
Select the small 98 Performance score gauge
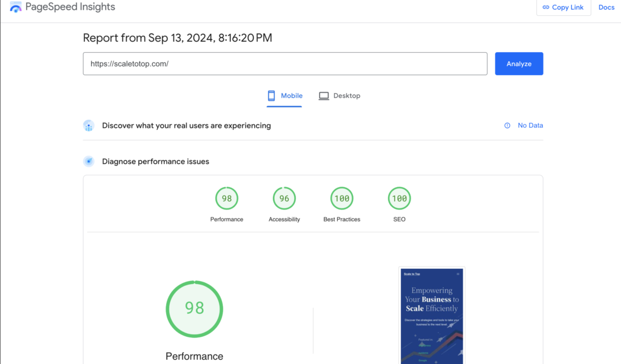click(x=227, y=198)
